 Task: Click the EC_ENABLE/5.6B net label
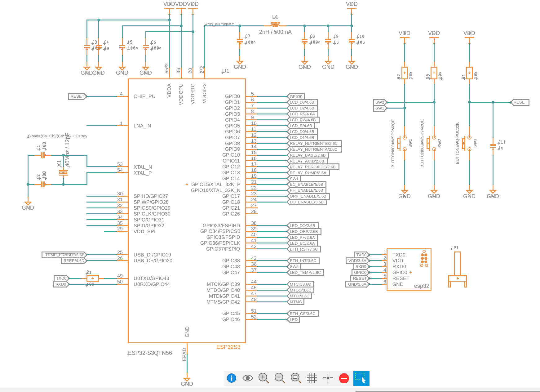tap(307, 185)
